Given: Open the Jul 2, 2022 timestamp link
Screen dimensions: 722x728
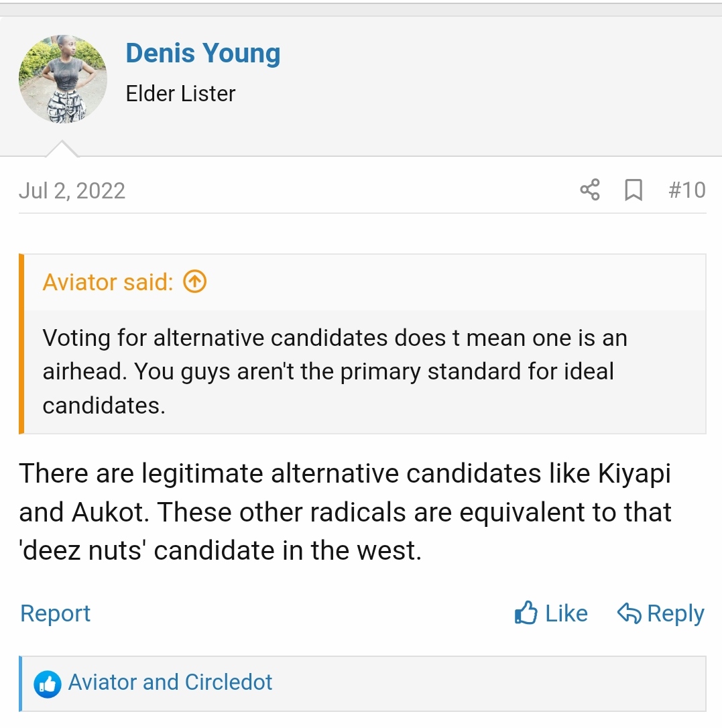Looking at the screenshot, I should pyautogui.click(x=72, y=191).
